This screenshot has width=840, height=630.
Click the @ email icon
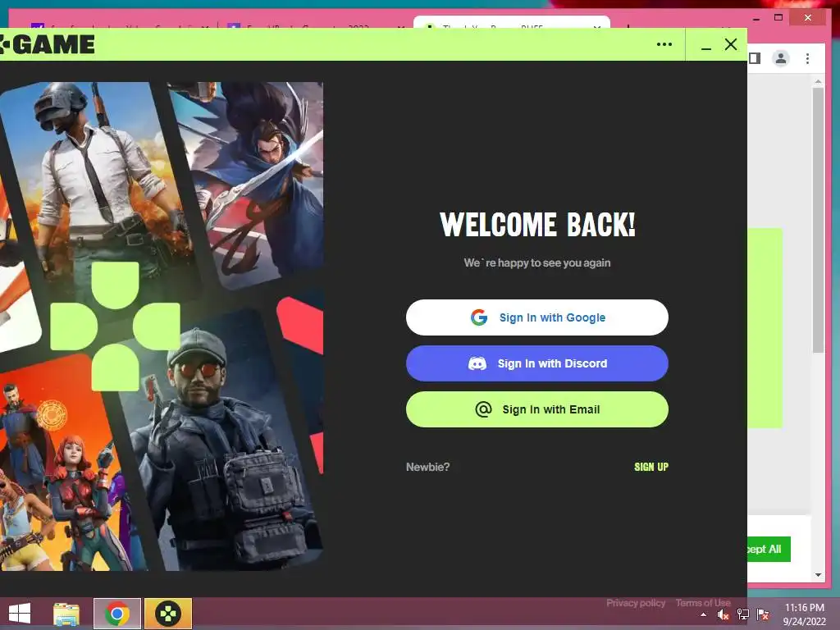[483, 409]
